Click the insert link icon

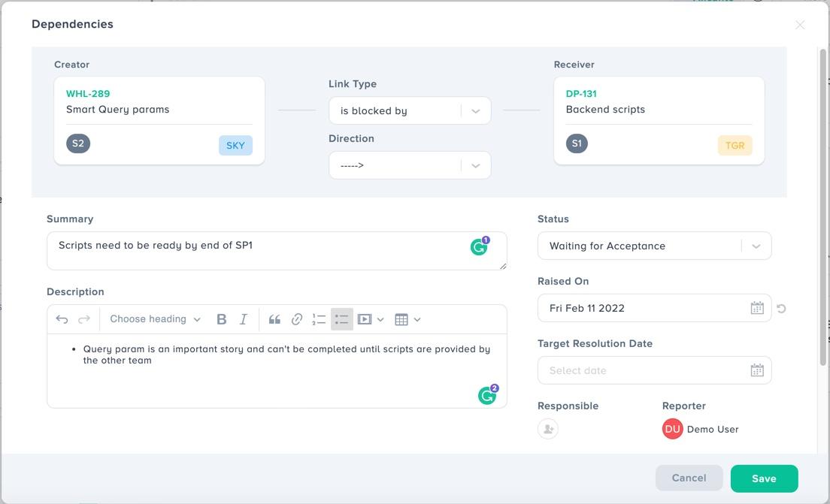[x=296, y=318]
